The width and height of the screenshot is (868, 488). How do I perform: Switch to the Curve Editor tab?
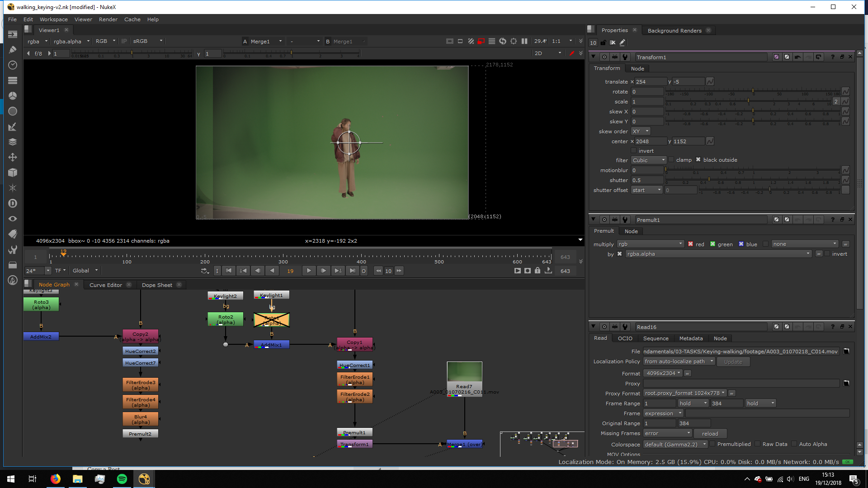click(105, 285)
